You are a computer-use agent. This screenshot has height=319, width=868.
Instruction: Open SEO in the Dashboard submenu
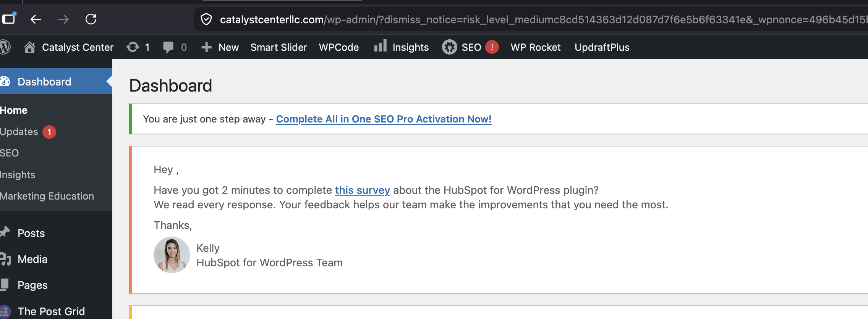9,153
